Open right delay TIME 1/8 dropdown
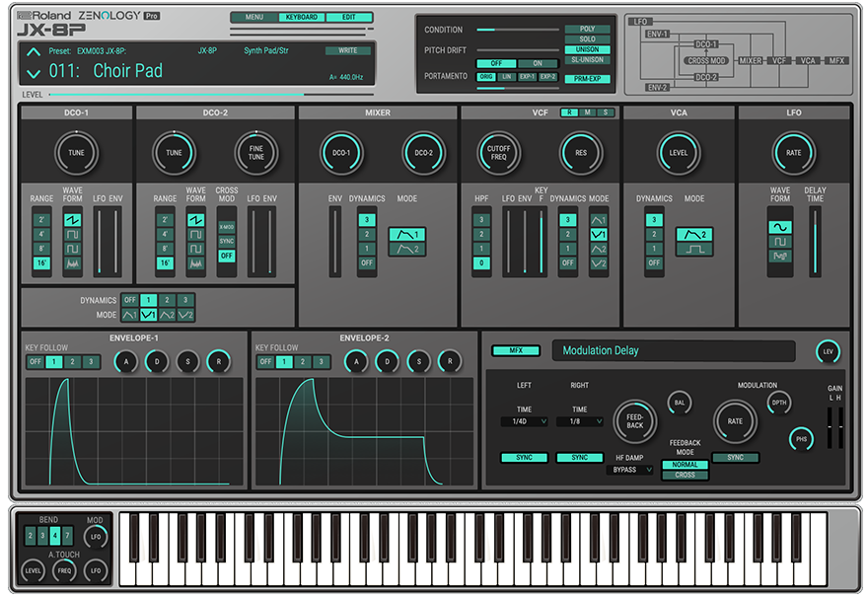Screen dimensions: 868x599 coord(580,421)
